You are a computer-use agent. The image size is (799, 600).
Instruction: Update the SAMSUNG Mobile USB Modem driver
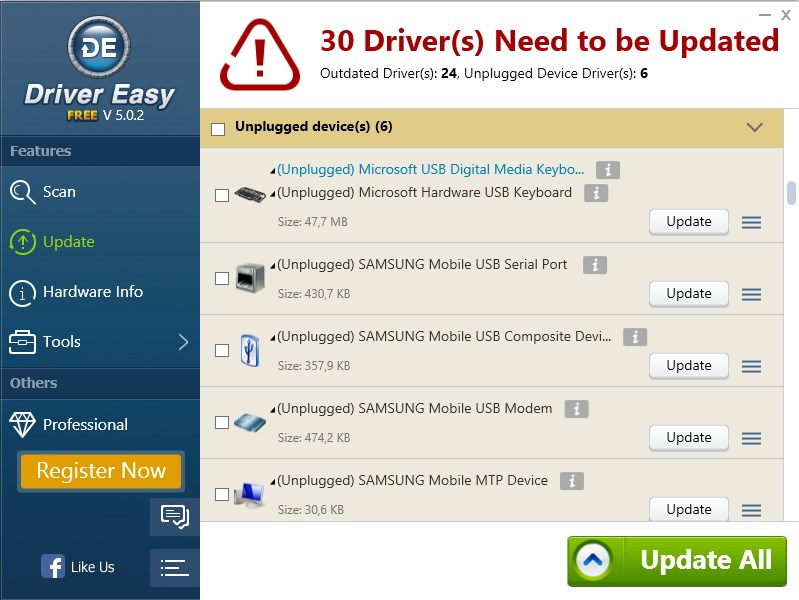pos(689,437)
